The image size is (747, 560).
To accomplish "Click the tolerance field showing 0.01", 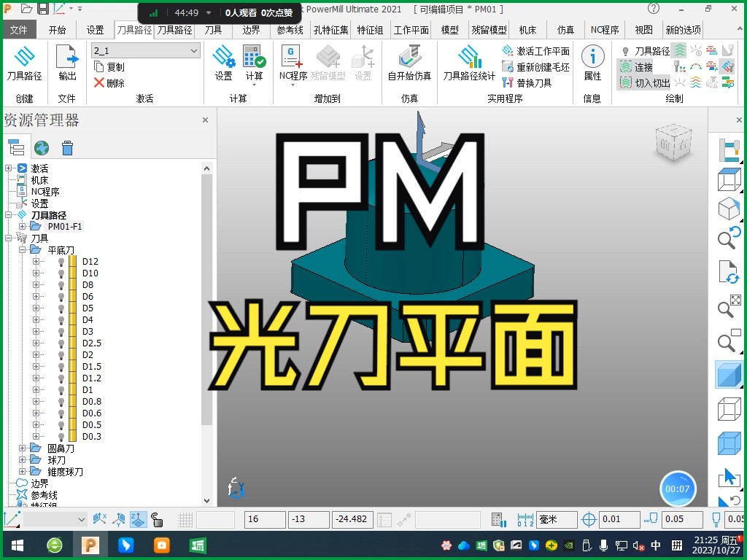I will (x=619, y=519).
